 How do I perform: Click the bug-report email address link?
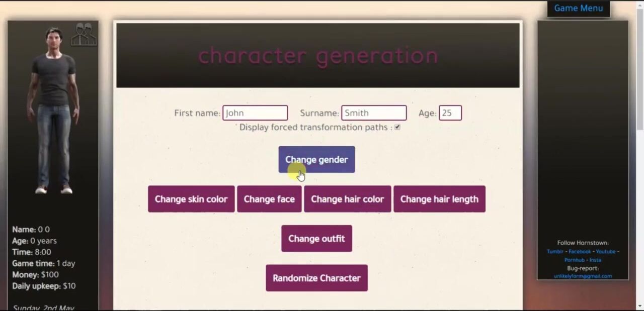point(583,276)
